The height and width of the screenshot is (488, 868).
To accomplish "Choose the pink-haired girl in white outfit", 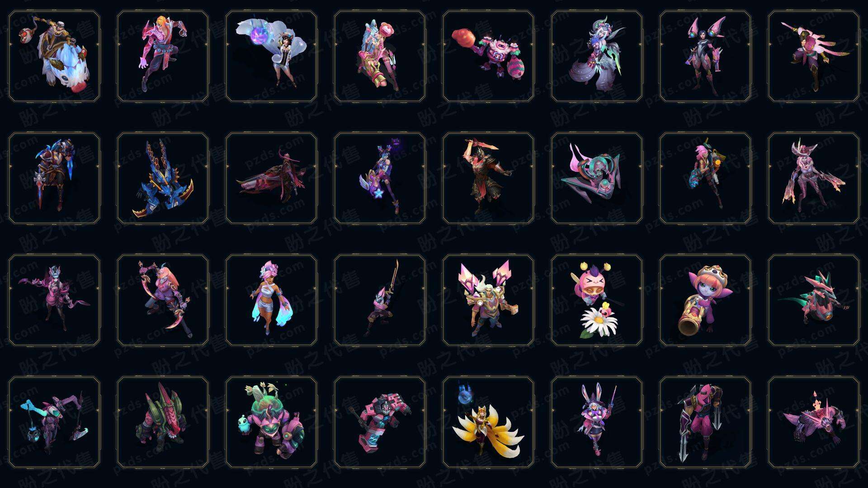I will [271, 300].
